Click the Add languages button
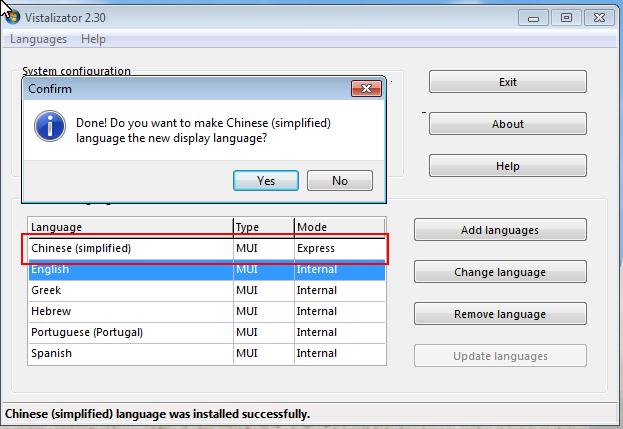Image resolution: width=623 pixels, height=429 pixels. (x=500, y=230)
